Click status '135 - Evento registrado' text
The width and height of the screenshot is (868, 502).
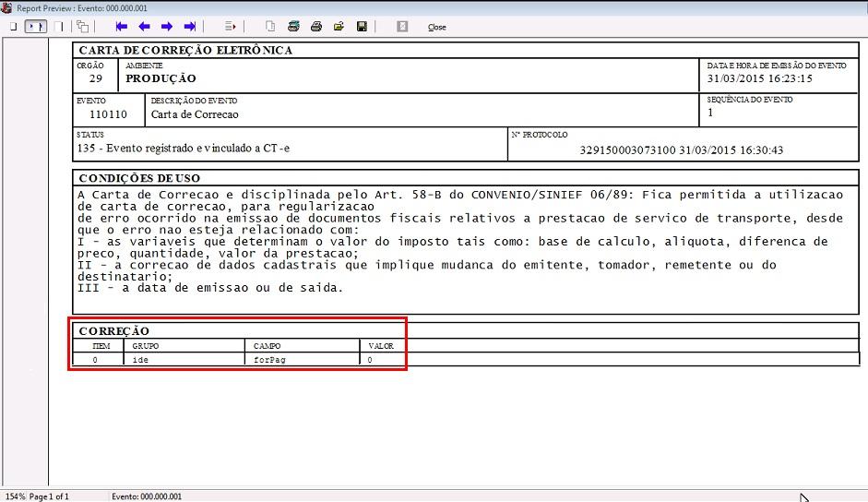[x=184, y=149]
